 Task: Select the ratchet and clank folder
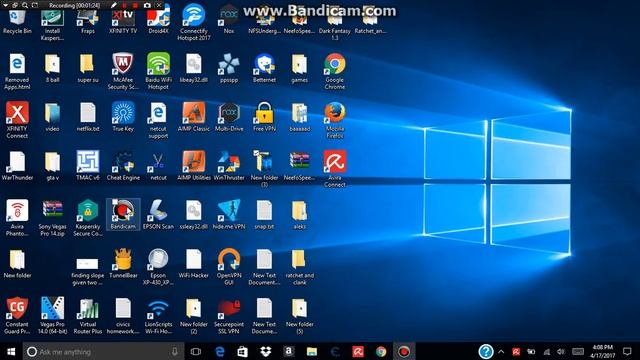(299, 267)
